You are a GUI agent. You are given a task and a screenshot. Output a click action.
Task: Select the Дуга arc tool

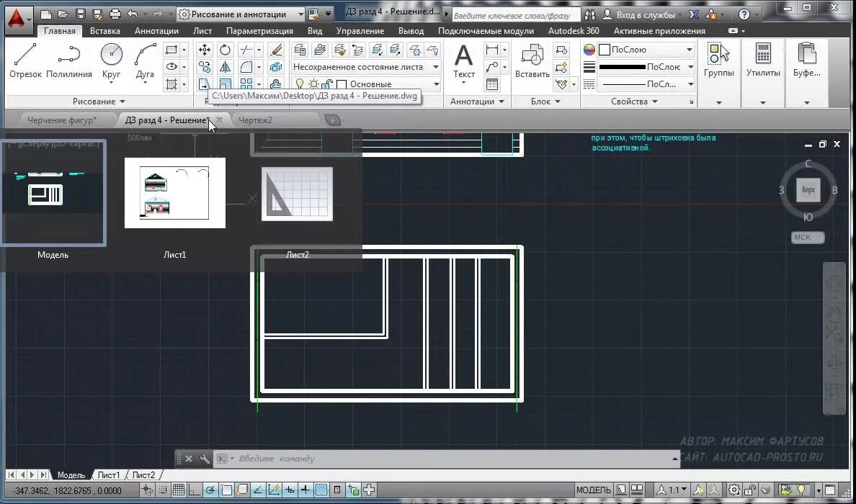pos(146,61)
